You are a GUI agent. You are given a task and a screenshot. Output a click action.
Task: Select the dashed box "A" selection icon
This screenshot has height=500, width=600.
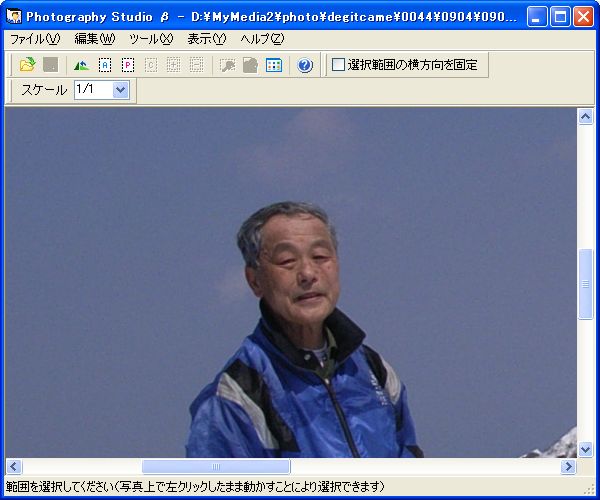tap(104, 65)
